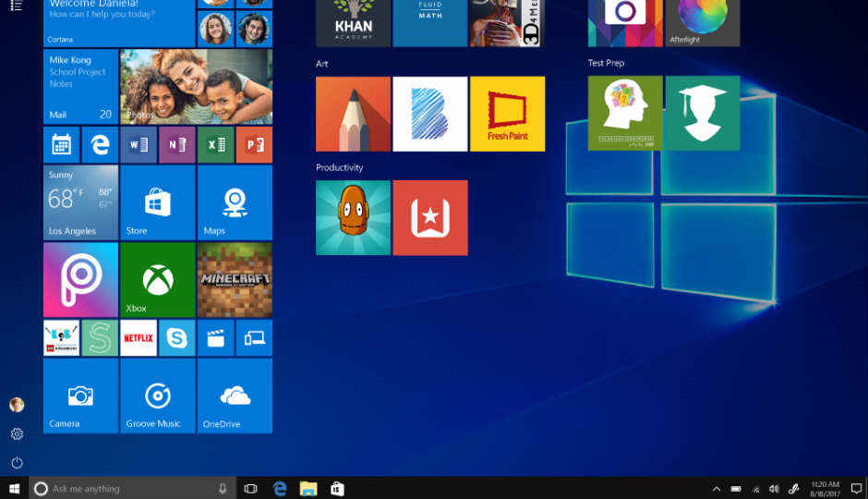Open the Maps tile
This screenshot has width=868, height=499.
coord(235,202)
